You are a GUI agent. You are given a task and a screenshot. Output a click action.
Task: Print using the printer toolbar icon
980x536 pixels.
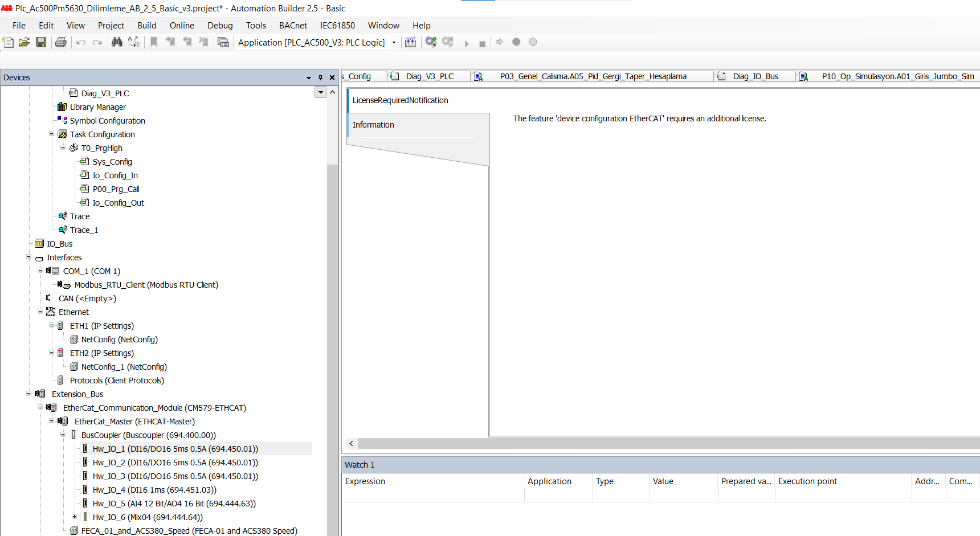61,42
